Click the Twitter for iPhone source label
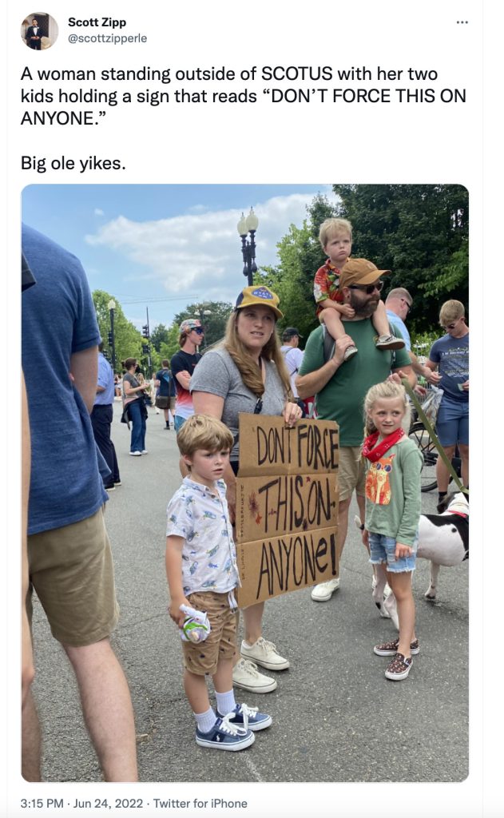The image size is (504, 818). click(200, 804)
